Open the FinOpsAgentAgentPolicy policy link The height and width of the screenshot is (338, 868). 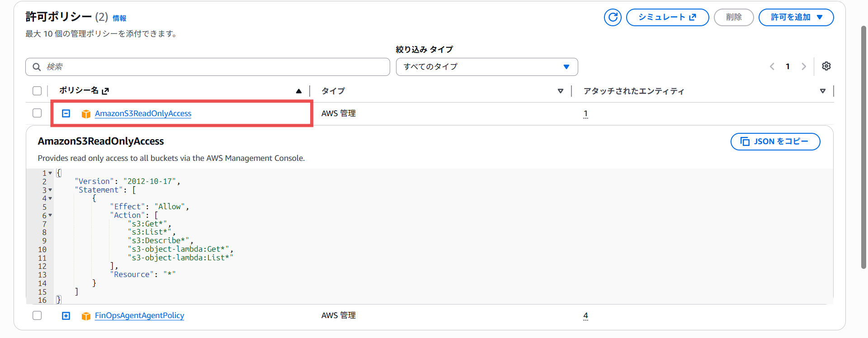point(139,315)
